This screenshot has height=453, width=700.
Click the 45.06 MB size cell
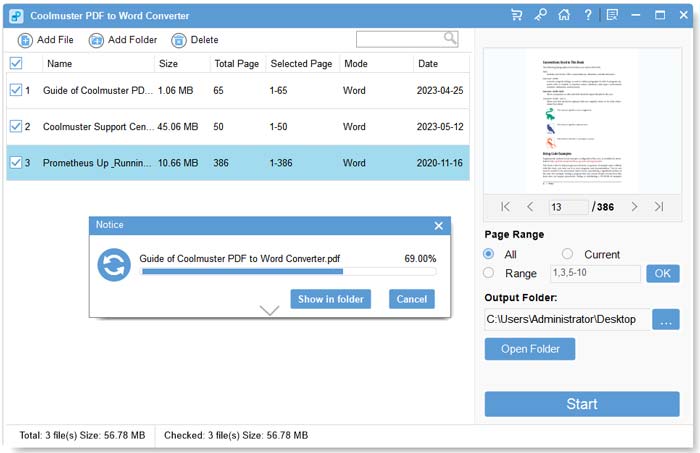(x=178, y=127)
